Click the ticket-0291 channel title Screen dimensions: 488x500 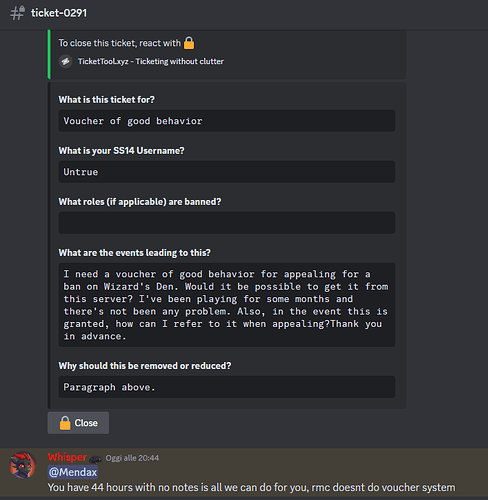[x=59, y=13]
